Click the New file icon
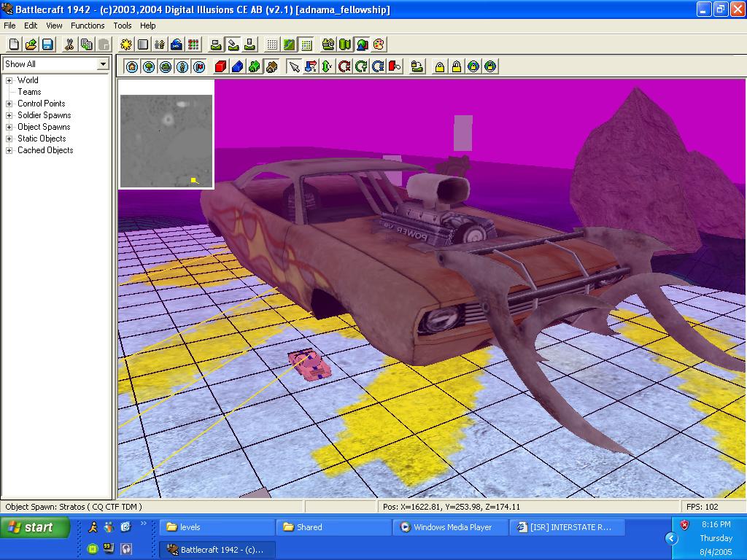Screen dimensions: 747x560 pos(14,44)
